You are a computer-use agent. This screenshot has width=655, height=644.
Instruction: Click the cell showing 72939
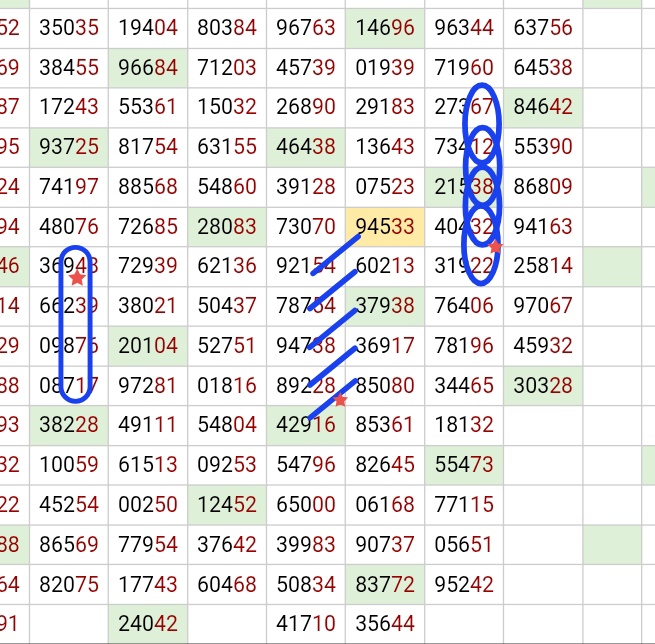(x=148, y=266)
